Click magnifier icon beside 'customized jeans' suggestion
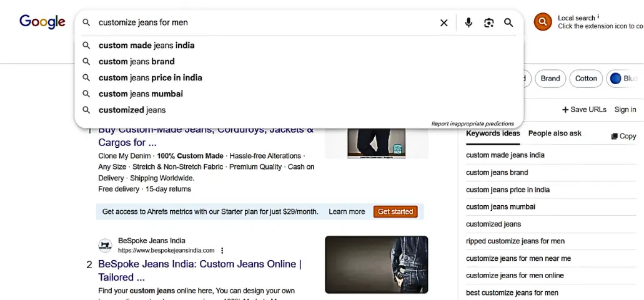Image resolution: width=644 pixels, height=300 pixels. coord(86,110)
